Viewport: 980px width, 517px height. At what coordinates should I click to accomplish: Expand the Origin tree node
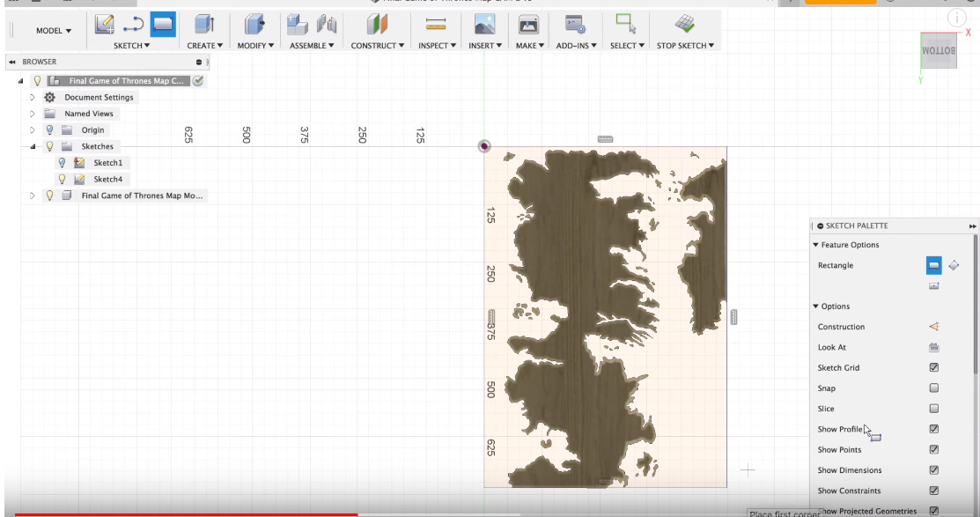[x=33, y=130]
